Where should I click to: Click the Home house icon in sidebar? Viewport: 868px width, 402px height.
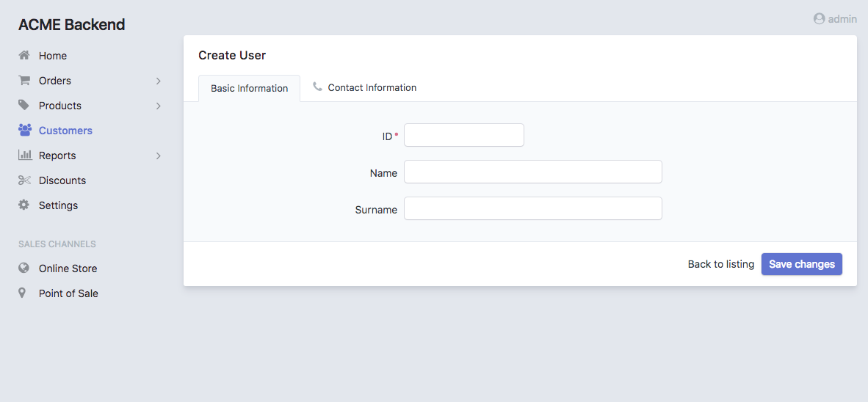(24, 56)
